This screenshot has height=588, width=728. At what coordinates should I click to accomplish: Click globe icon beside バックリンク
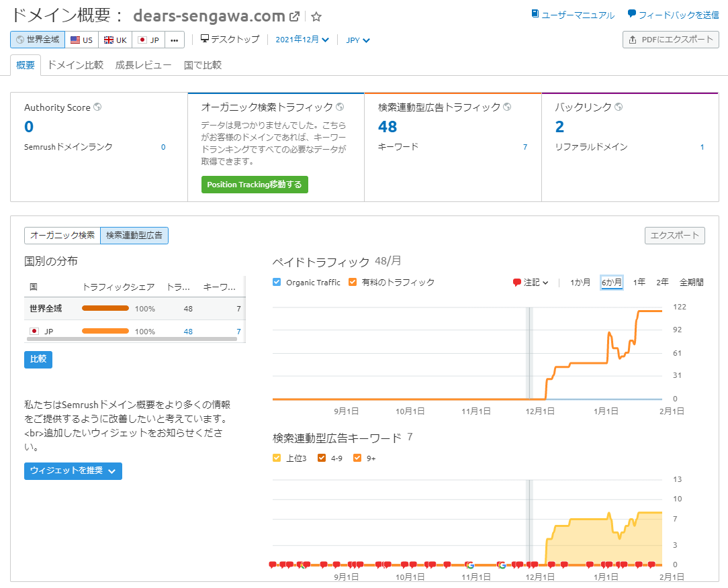[x=619, y=107]
